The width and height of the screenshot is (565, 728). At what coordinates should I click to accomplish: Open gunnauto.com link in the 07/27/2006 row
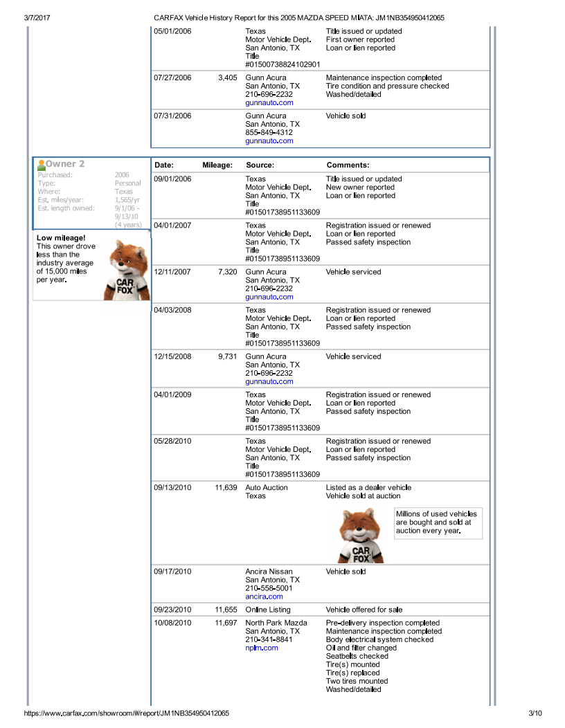coord(269,102)
